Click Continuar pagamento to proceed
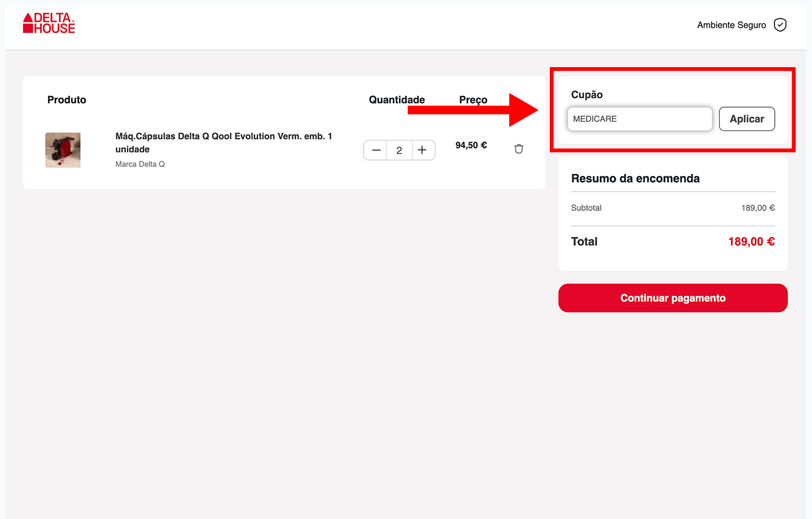 coord(673,298)
